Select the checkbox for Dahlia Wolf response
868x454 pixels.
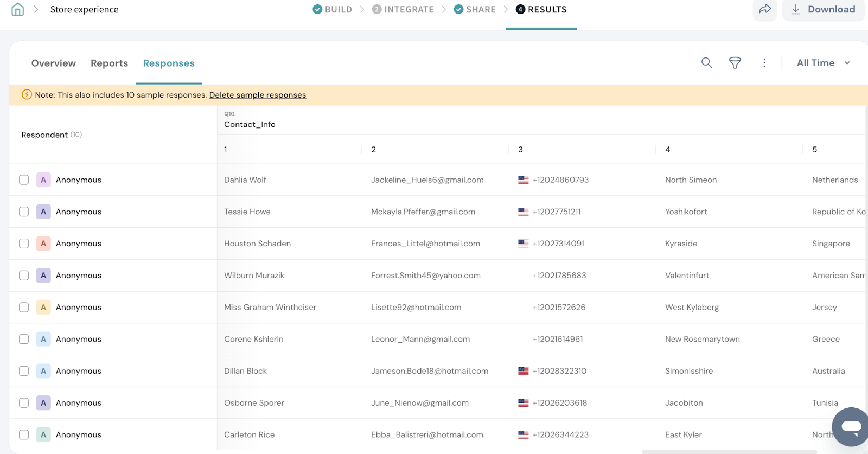pos(24,180)
